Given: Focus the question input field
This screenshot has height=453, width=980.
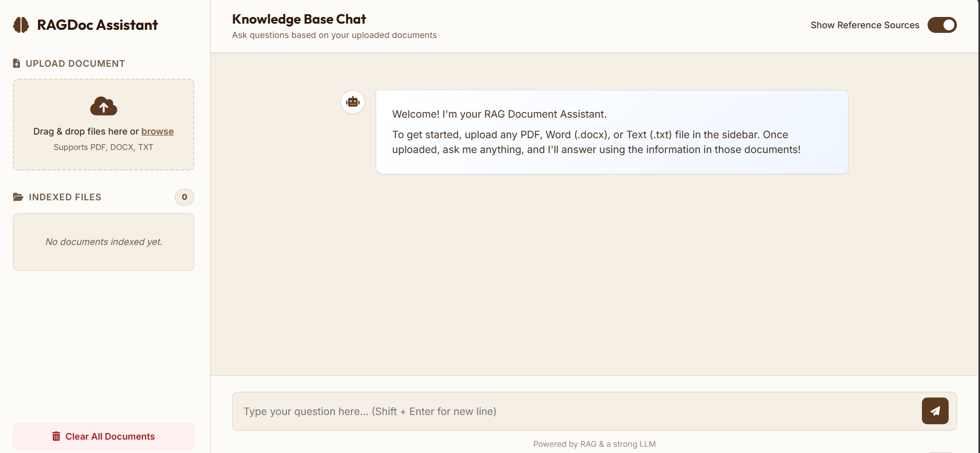Looking at the screenshot, I should coord(576,411).
